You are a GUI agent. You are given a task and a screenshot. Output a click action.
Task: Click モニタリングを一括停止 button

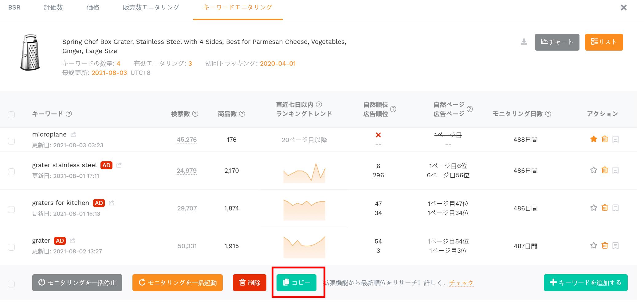click(77, 283)
